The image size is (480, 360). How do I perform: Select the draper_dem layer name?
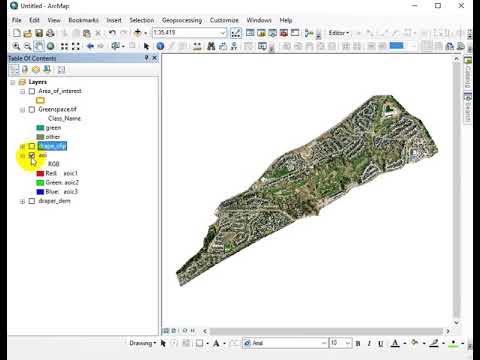[x=54, y=201]
